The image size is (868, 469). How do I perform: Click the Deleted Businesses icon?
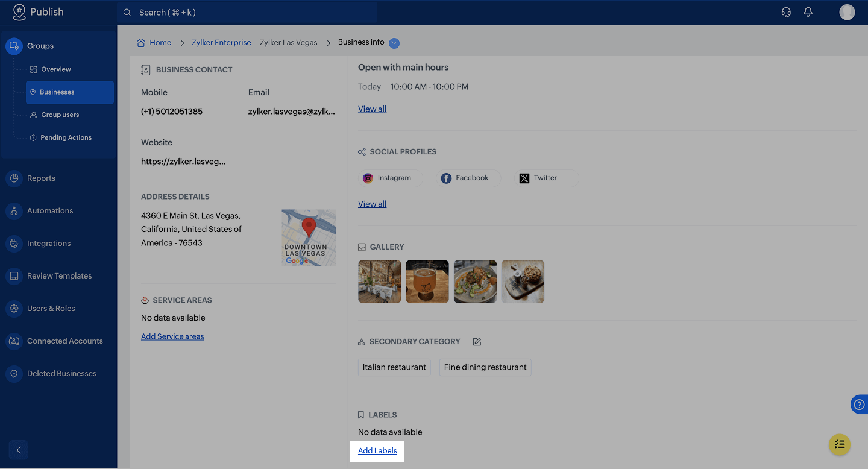click(14, 374)
